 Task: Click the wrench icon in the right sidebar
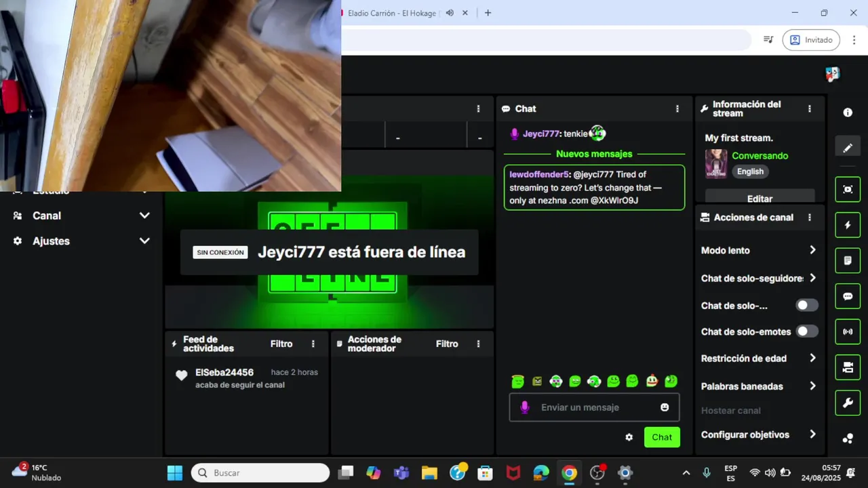pos(848,403)
